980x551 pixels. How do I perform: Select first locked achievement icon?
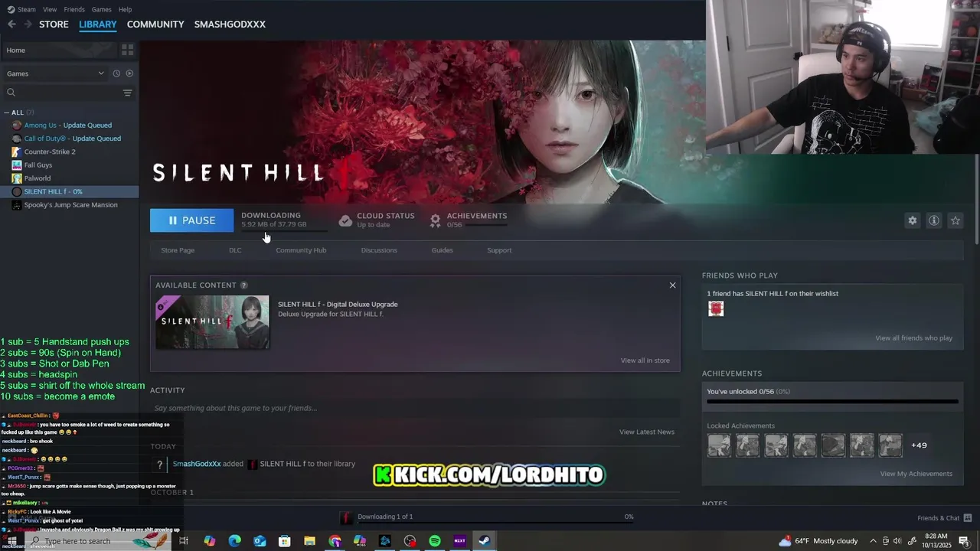pyautogui.click(x=719, y=445)
